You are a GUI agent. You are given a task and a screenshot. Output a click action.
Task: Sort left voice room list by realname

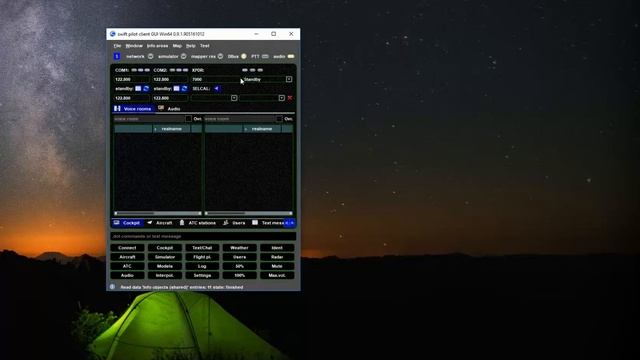(171, 129)
